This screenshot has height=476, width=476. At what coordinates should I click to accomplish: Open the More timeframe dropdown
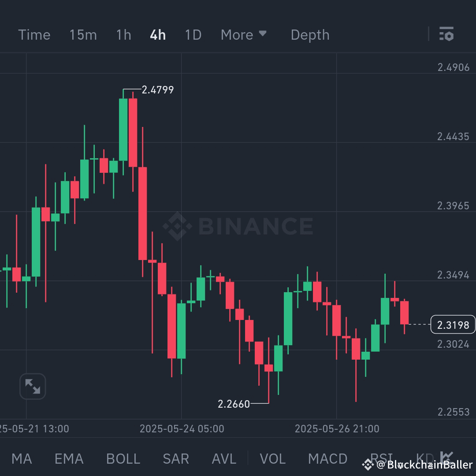click(244, 35)
